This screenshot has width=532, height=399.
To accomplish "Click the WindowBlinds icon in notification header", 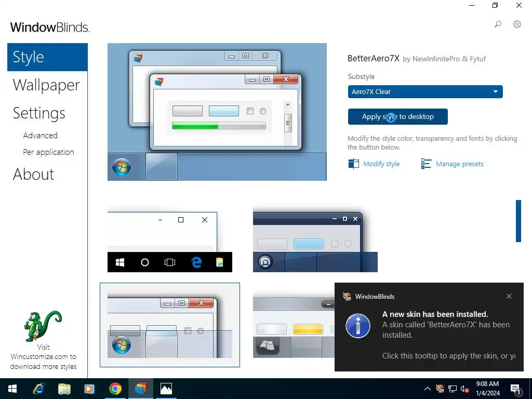I will [347, 297].
